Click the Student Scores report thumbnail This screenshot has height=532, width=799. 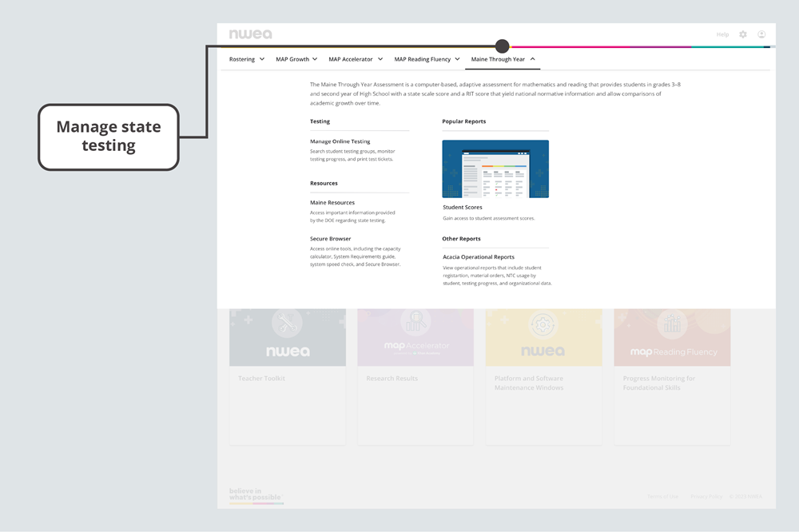tap(495, 169)
